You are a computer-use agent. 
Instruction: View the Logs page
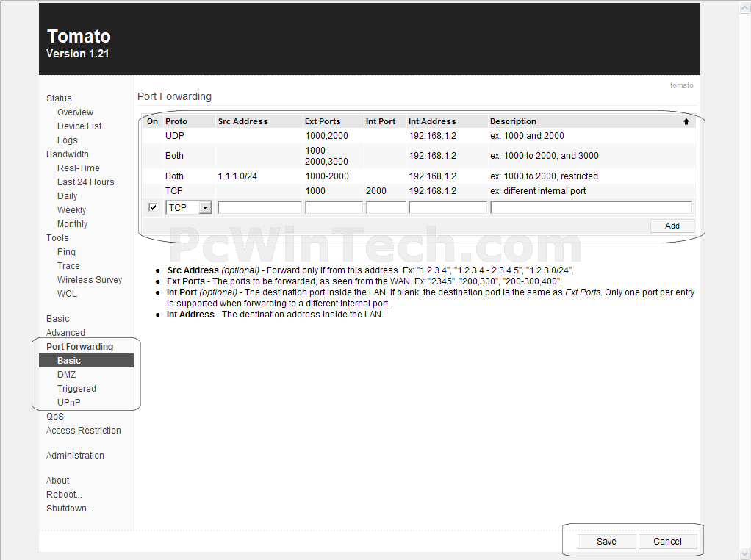(x=67, y=140)
